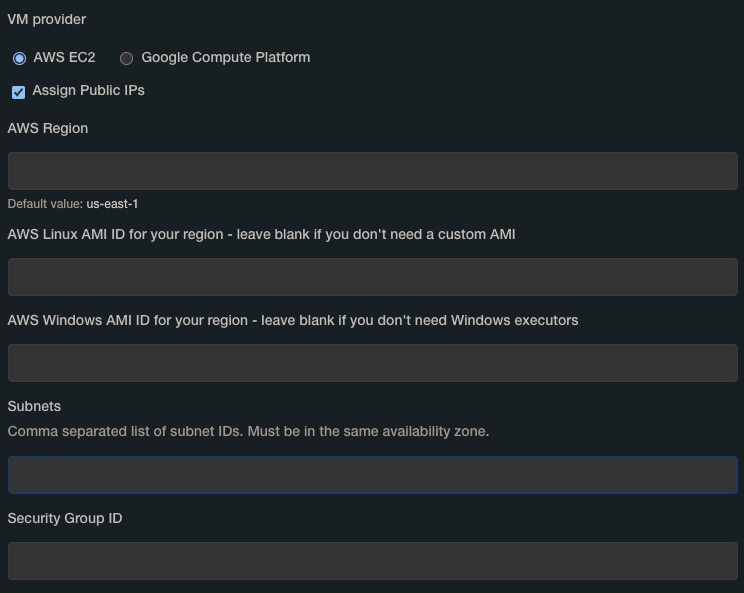Select the AWS EC2 radio button
This screenshot has height=593, width=744.
(x=19, y=58)
